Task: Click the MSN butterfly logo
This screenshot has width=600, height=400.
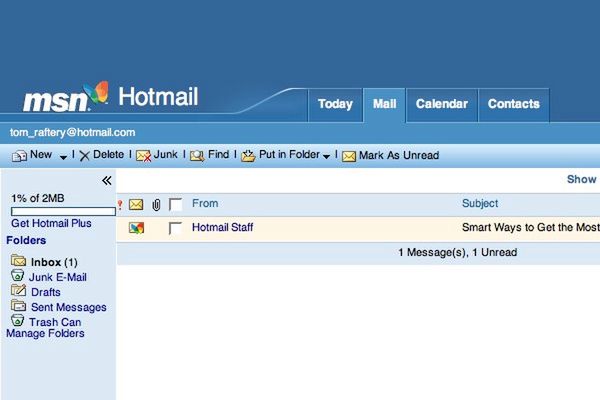Action: (x=96, y=93)
